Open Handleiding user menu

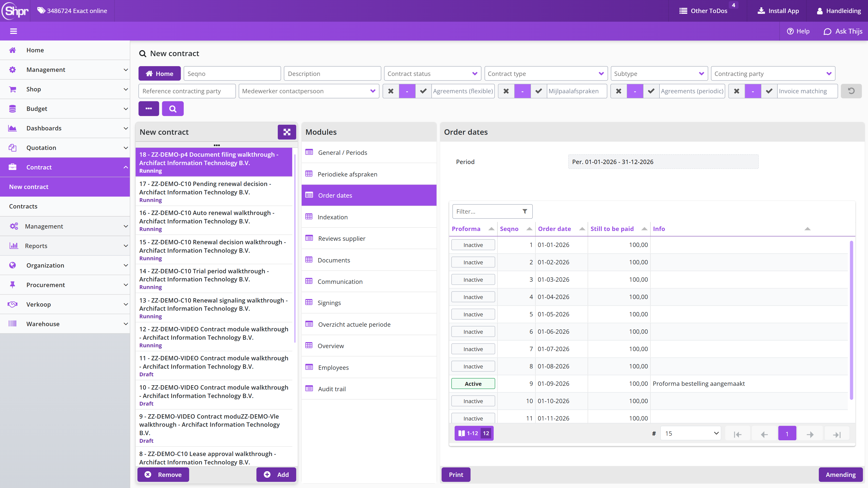[x=839, y=11]
